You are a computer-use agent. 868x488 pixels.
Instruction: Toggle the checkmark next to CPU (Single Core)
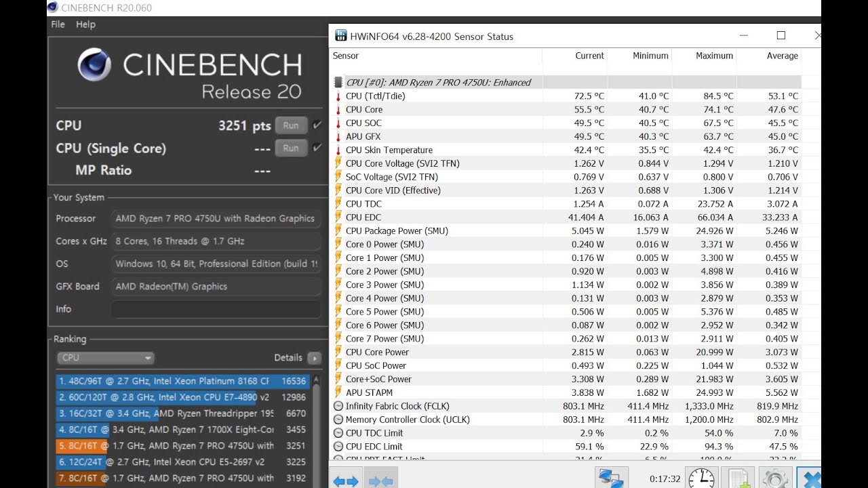click(x=317, y=148)
